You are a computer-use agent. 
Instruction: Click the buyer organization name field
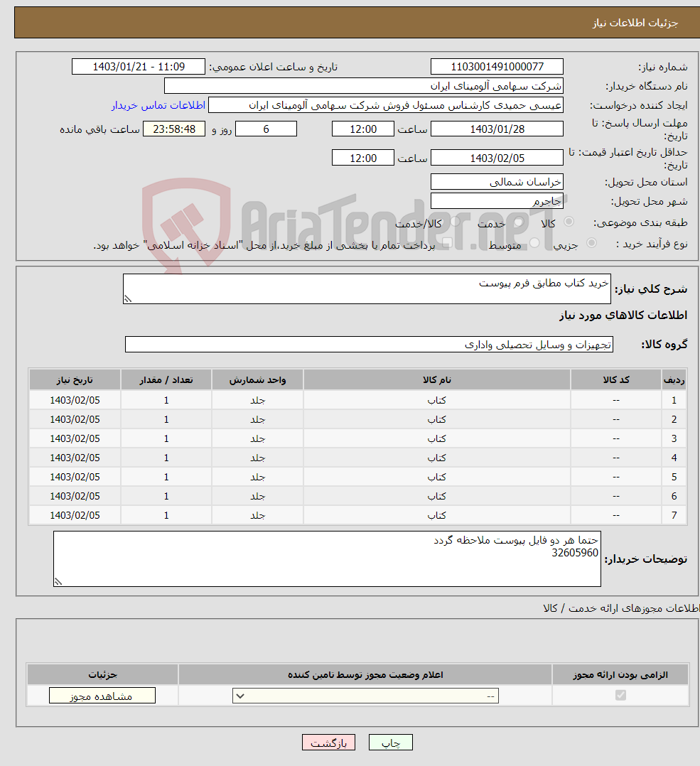(363, 86)
